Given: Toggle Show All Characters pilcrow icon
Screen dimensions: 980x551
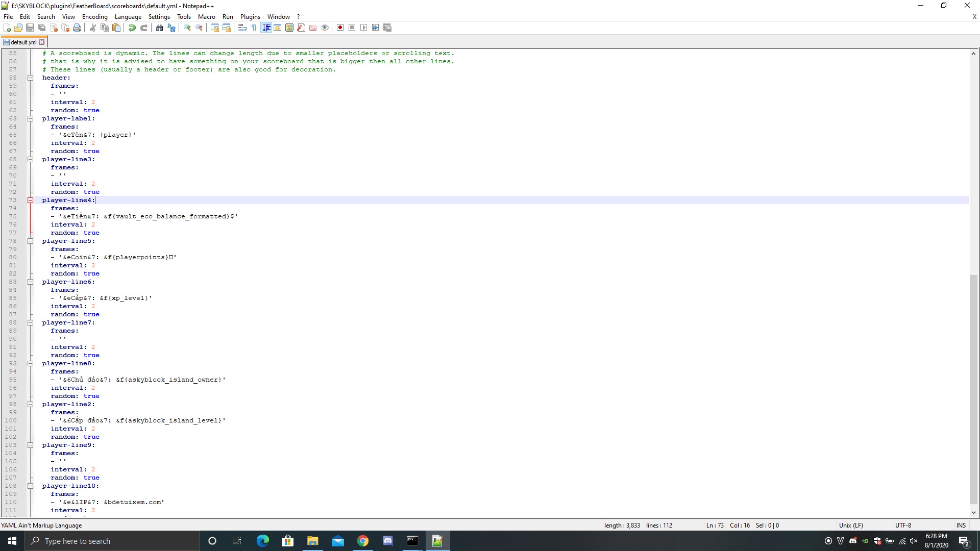Looking at the screenshot, I should coord(254,28).
